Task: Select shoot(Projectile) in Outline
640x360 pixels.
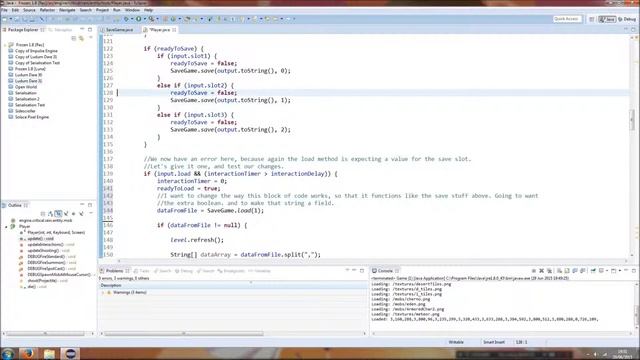Action: [x=42, y=281]
